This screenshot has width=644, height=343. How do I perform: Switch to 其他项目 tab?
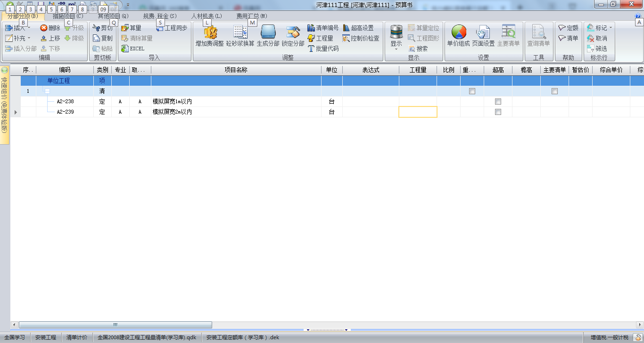(113, 16)
